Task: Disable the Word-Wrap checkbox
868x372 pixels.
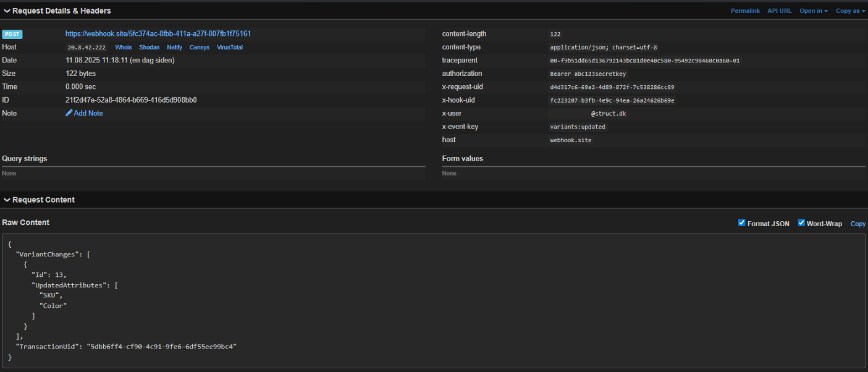Action: (x=801, y=223)
